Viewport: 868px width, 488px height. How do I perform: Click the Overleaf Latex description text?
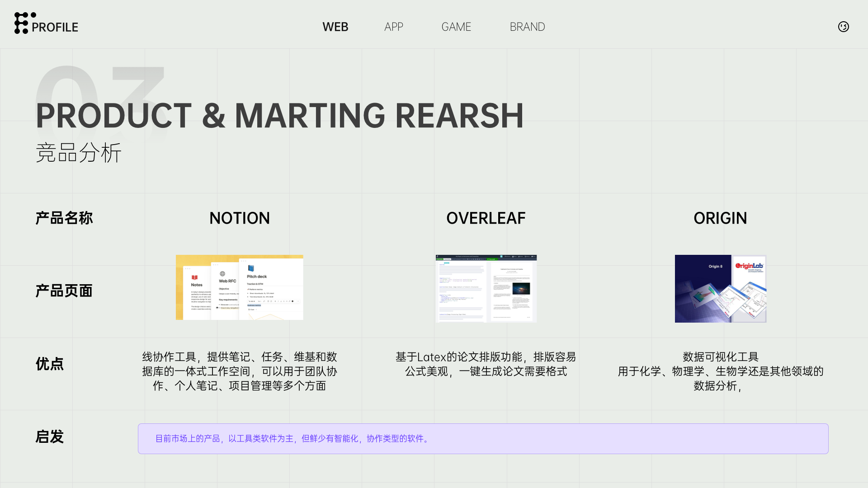tap(486, 364)
